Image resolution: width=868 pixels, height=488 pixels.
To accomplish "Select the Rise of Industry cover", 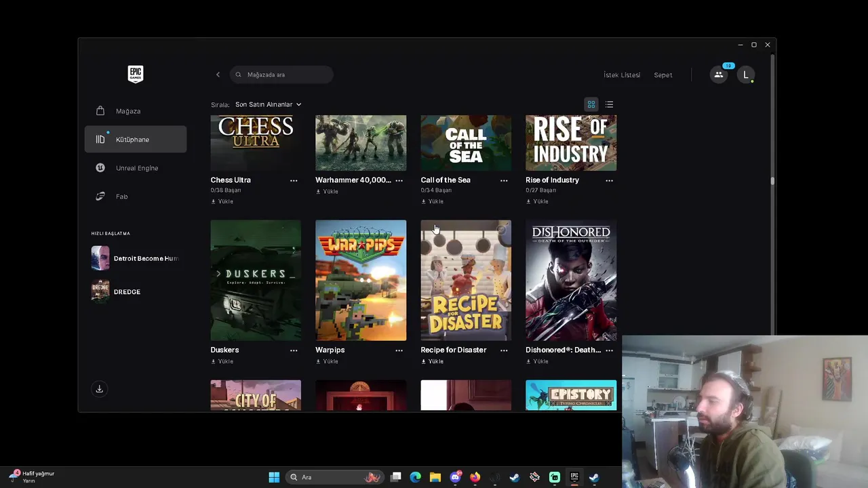I will 571,142.
